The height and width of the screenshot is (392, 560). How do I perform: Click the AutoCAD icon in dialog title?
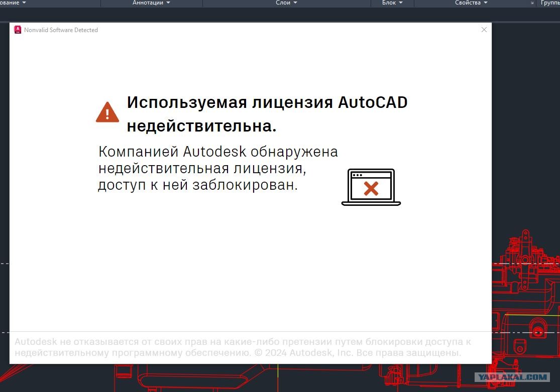(x=18, y=30)
